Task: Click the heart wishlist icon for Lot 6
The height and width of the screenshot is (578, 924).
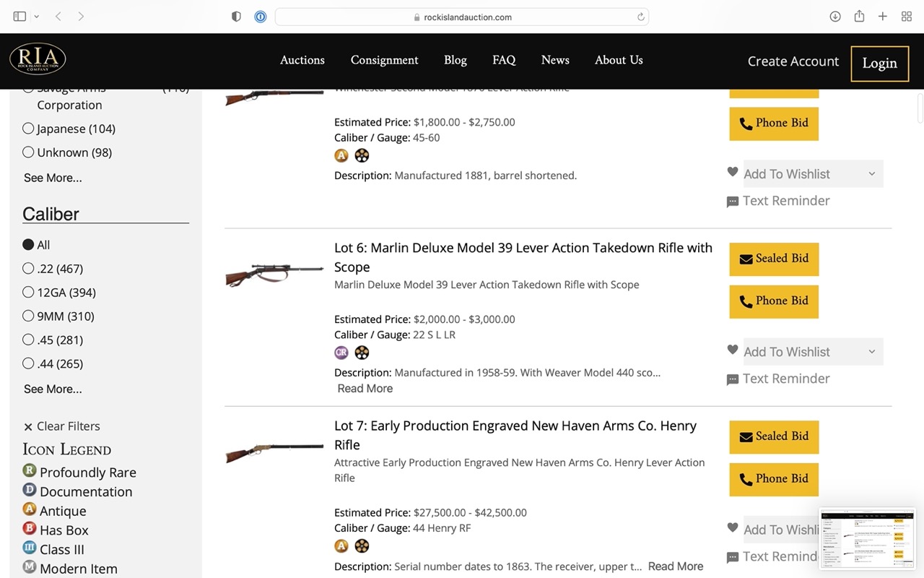Action: click(x=733, y=350)
